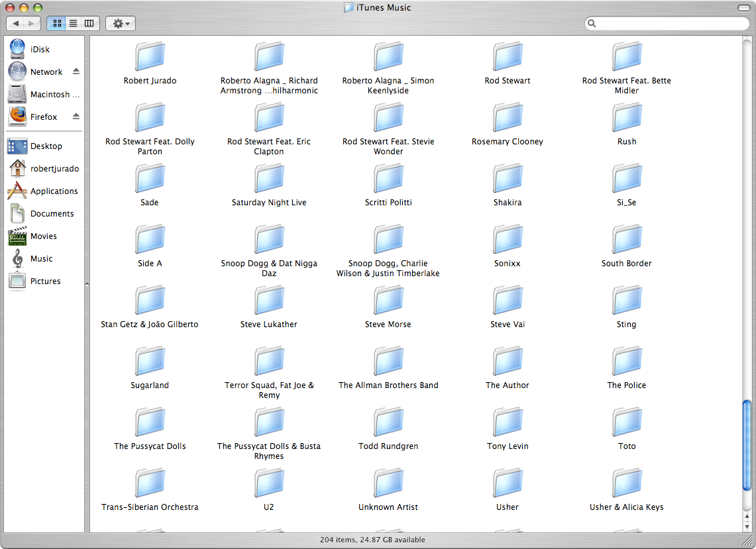Toggle toolbar with the pill button
756x549 pixels.
coord(743,8)
